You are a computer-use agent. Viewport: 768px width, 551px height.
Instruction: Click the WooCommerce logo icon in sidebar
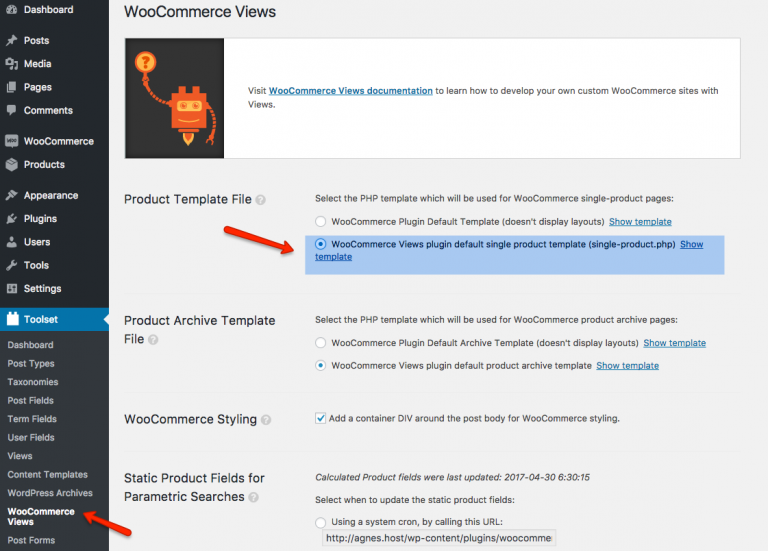pos(12,141)
